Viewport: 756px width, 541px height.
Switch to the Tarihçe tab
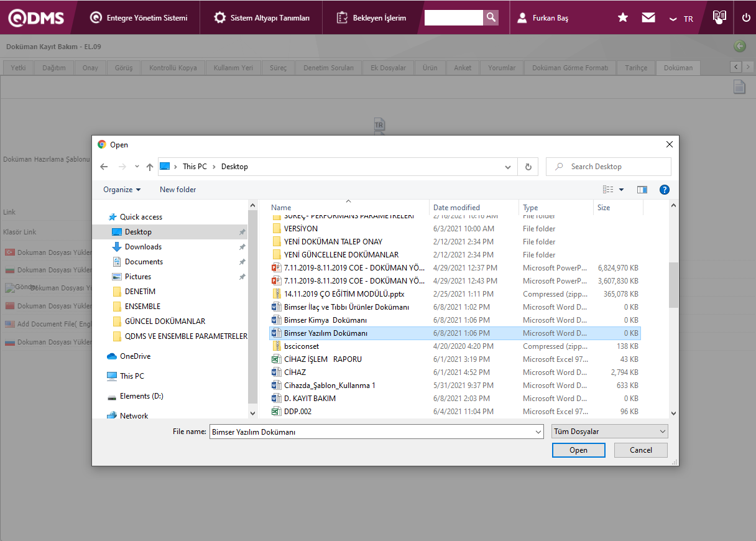(x=636, y=68)
